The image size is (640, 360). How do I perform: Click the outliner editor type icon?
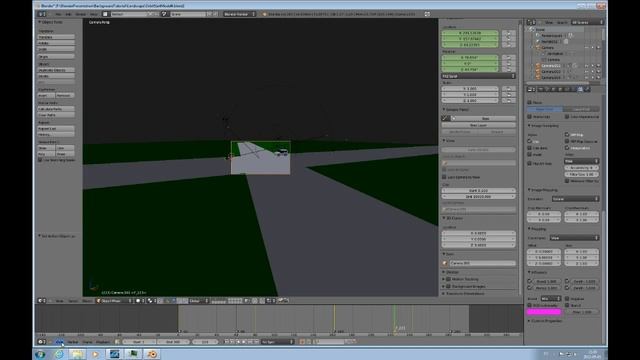530,22
